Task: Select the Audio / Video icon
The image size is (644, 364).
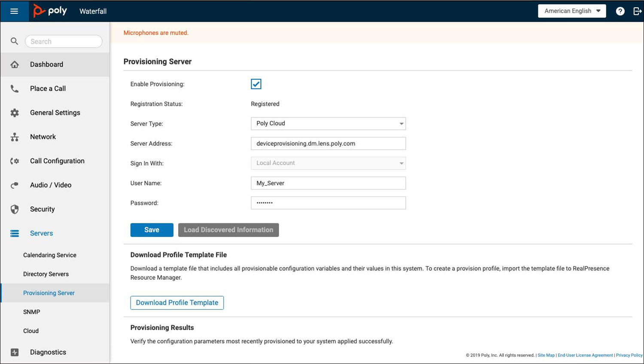Action: (x=15, y=185)
